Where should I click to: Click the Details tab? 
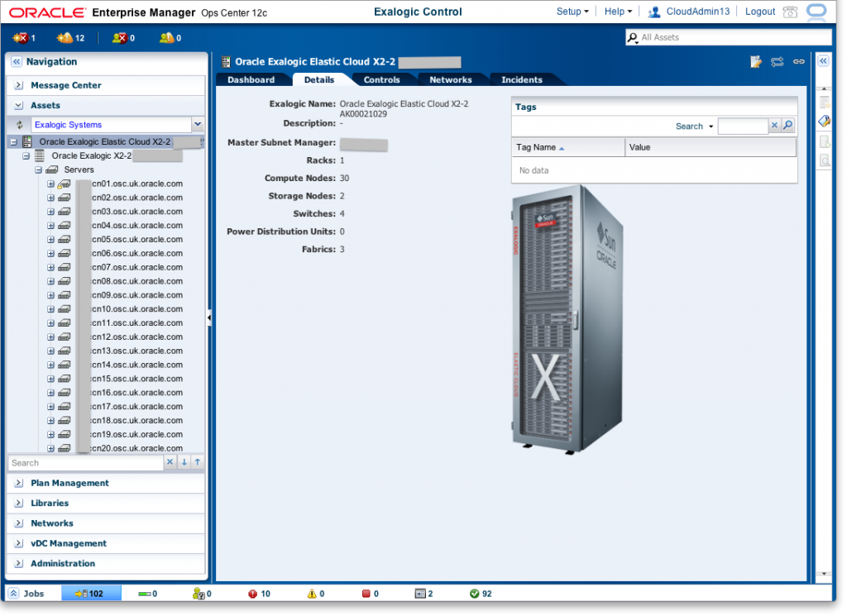tap(319, 80)
